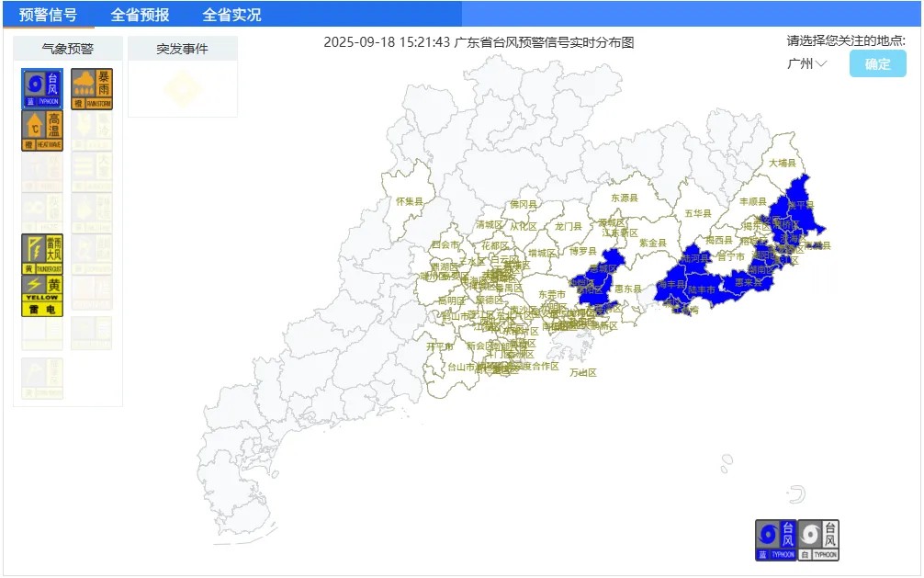
Task: Click the dimmed Cold (寒冷) warning icon
Action: coord(92,130)
